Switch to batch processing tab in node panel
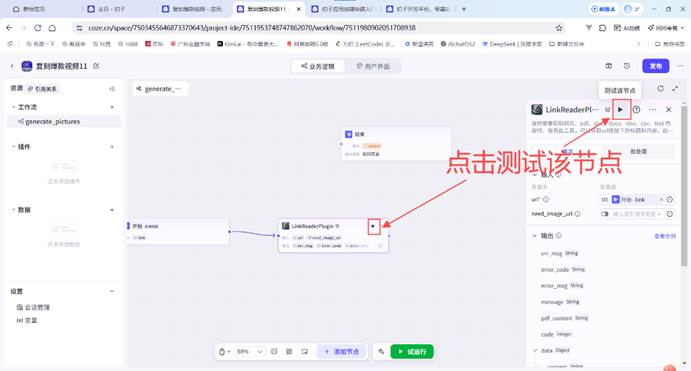The height and width of the screenshot is (371, 691). (638, 151)
